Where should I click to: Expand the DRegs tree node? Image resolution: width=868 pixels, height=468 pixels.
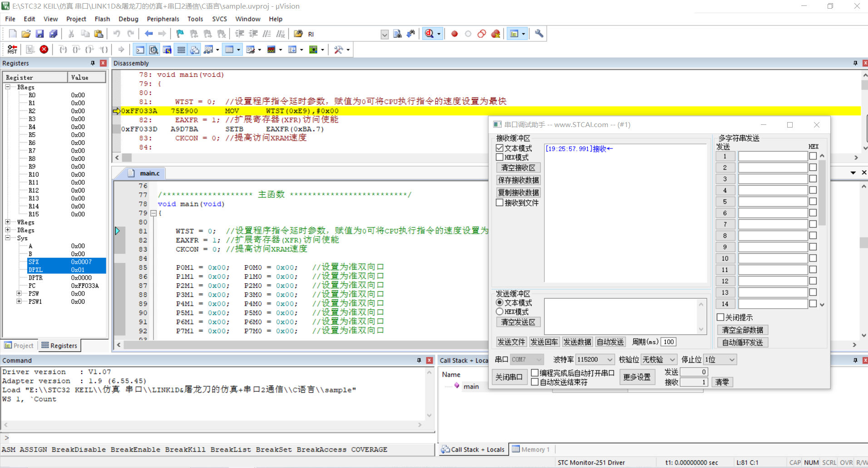click(8, 230)
